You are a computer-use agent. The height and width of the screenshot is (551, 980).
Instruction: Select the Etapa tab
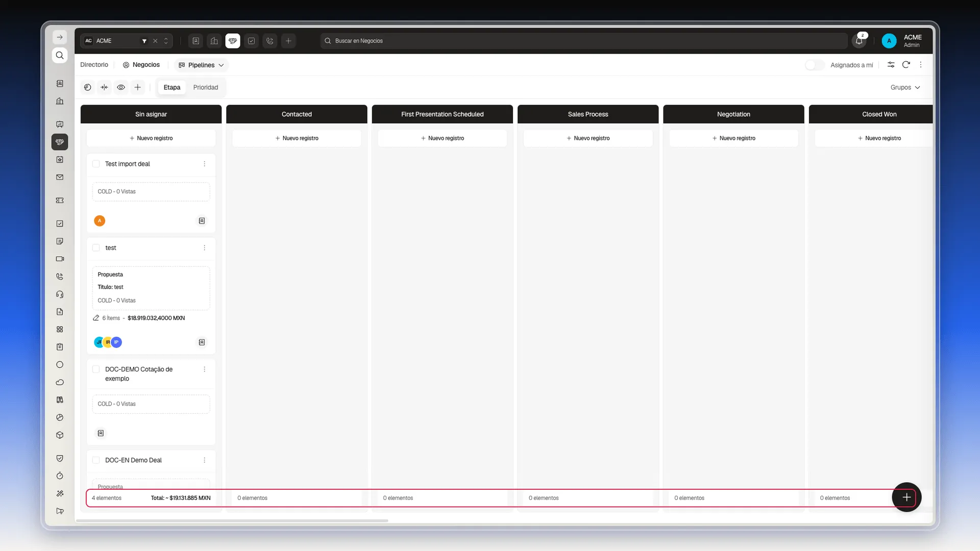172,87
